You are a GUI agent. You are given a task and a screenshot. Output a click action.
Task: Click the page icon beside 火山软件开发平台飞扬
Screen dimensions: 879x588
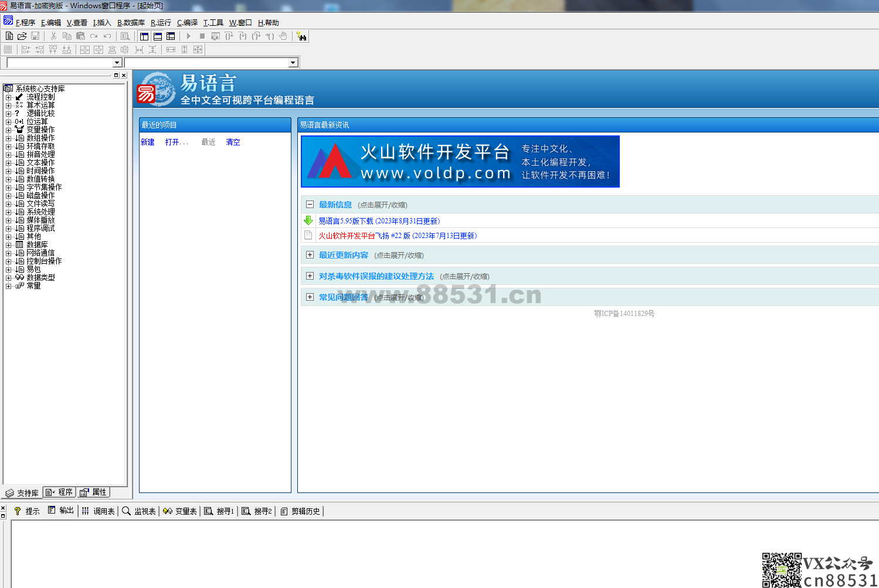click(x=308, y=235)
